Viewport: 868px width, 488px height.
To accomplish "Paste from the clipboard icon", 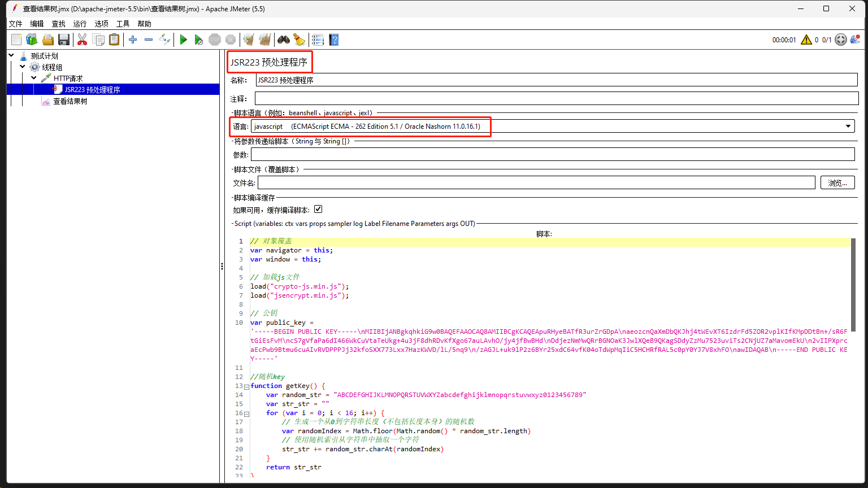I will (x=114, y=40).
